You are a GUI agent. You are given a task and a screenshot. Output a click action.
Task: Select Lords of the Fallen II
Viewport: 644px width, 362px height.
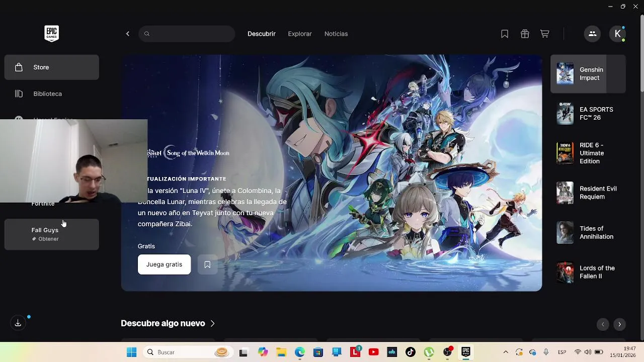point(588,272)
